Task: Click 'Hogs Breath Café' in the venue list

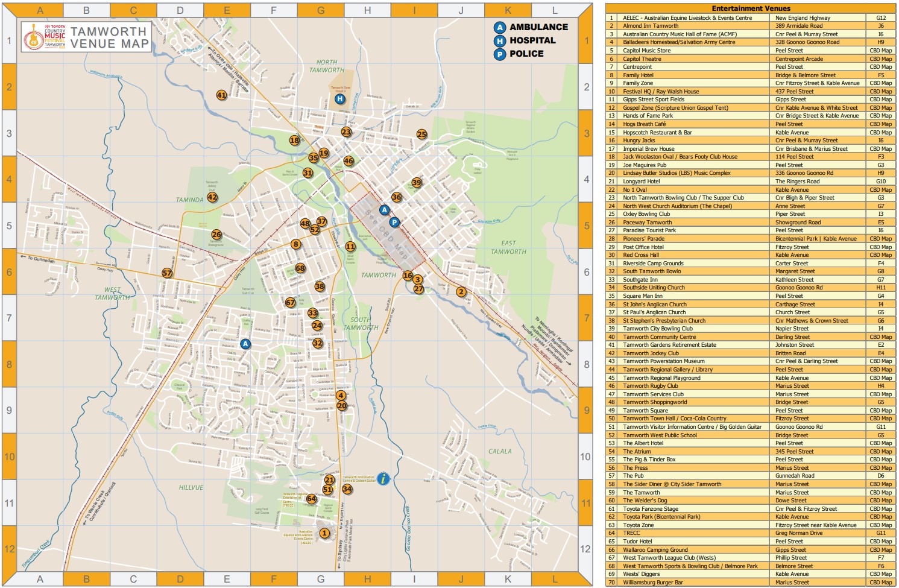Action: click(645, 124)
